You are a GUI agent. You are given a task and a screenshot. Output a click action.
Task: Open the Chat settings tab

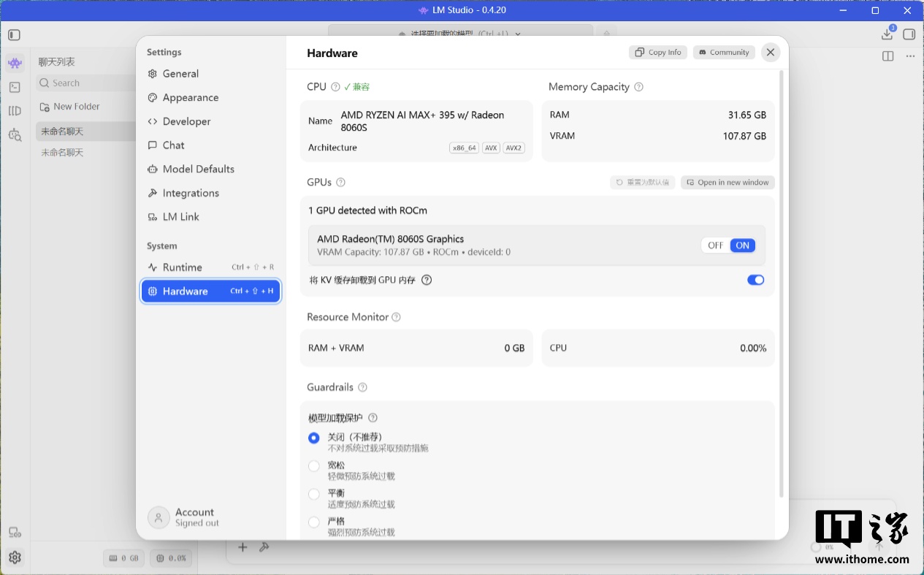210,145
